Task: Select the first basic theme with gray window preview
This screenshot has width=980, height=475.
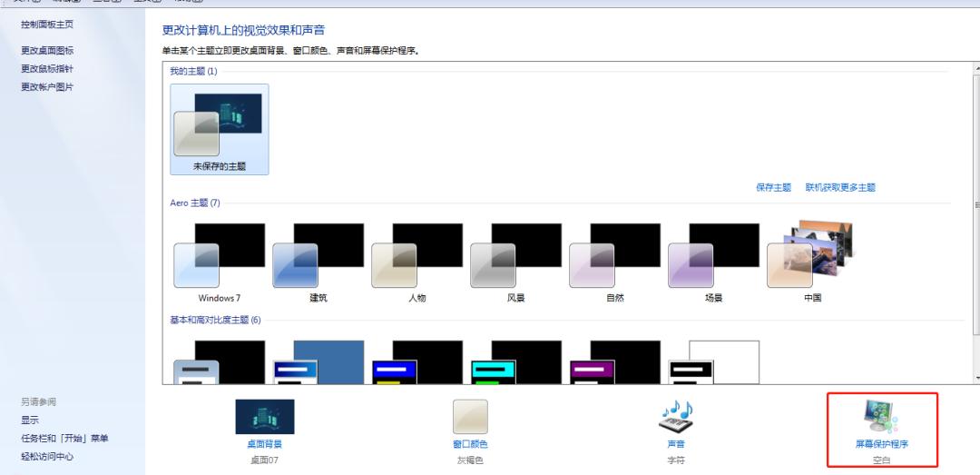Action: click(x=220, y=361)
